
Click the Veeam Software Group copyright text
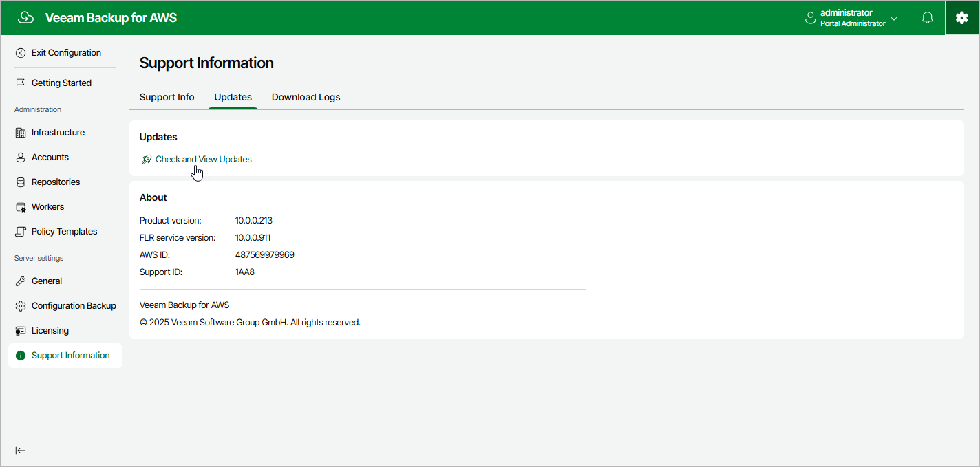pos(250,323)
